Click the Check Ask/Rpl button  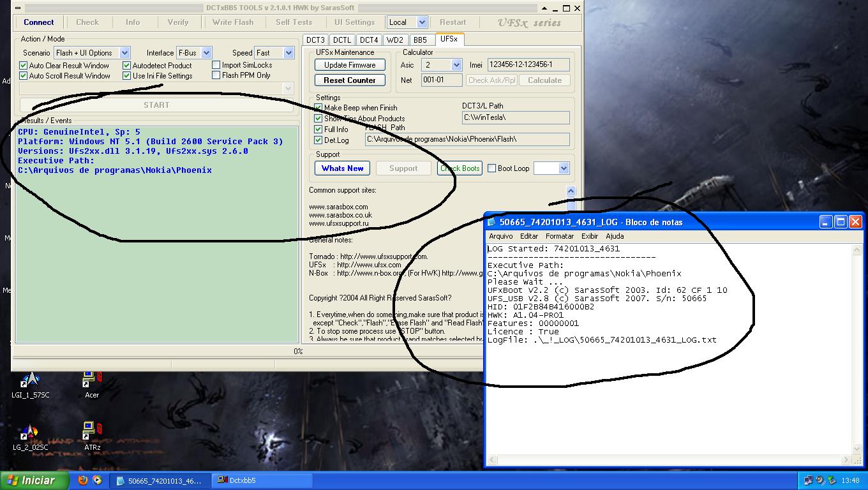pyautogui.click(x=491, y=80)
